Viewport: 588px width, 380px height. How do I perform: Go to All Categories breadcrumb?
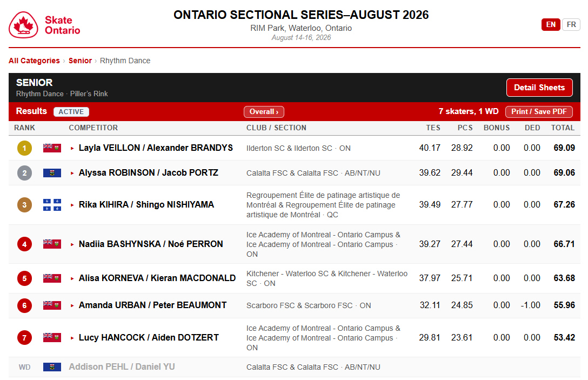click(x=34, y=61)
